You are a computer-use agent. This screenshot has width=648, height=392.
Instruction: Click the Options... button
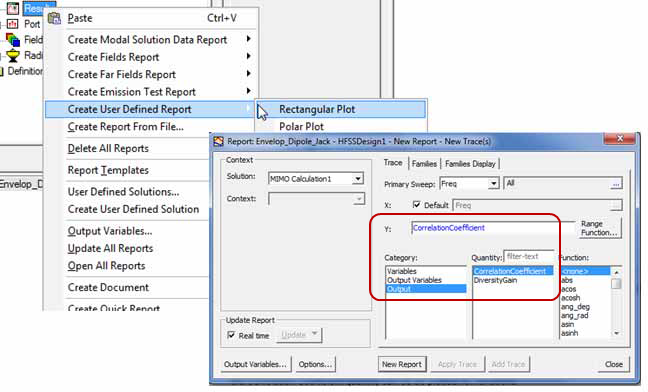315,364
